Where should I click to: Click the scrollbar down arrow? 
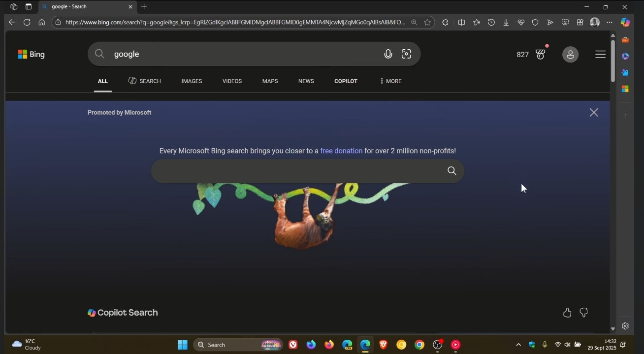pos(613,328)
